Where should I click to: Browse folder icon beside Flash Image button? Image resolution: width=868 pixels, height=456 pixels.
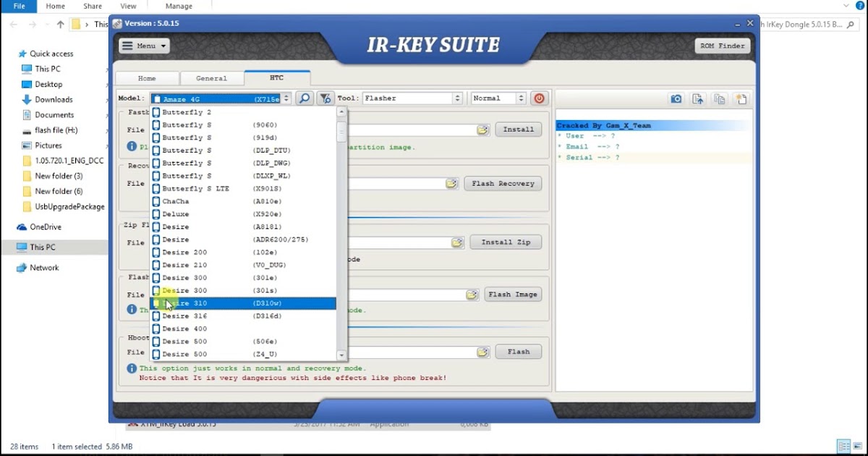coord(472,295)
